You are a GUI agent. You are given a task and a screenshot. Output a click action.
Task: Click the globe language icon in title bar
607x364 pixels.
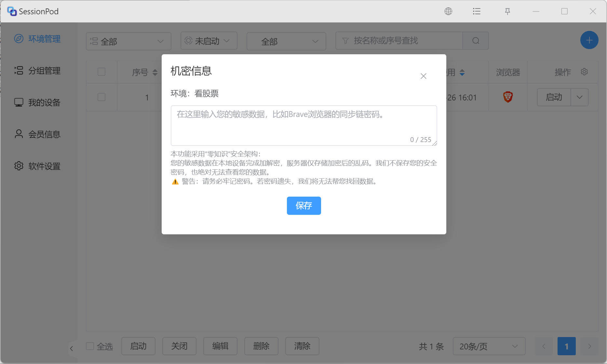pyautogui.click(x=448, y=11)
